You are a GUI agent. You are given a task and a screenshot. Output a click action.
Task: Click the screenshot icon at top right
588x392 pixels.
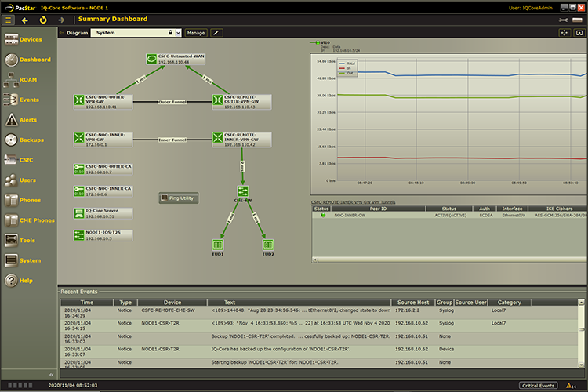click(579, 33)
